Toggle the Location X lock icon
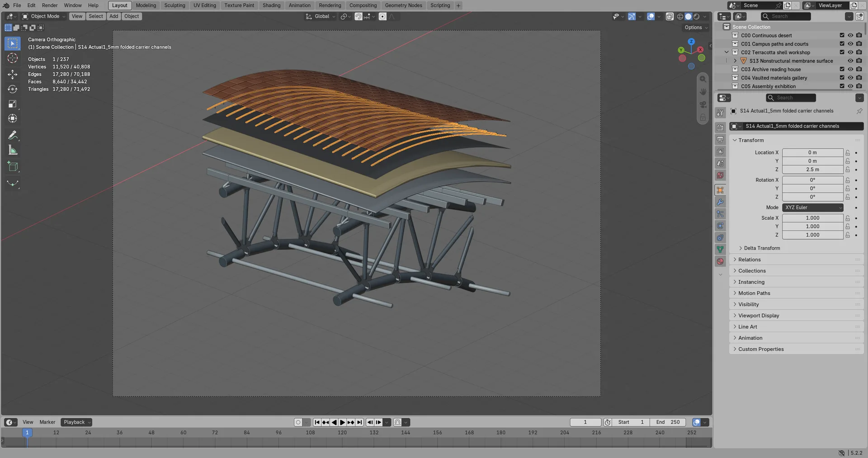The width and height of the screenshot is (868, 458). tap(848, 153)
